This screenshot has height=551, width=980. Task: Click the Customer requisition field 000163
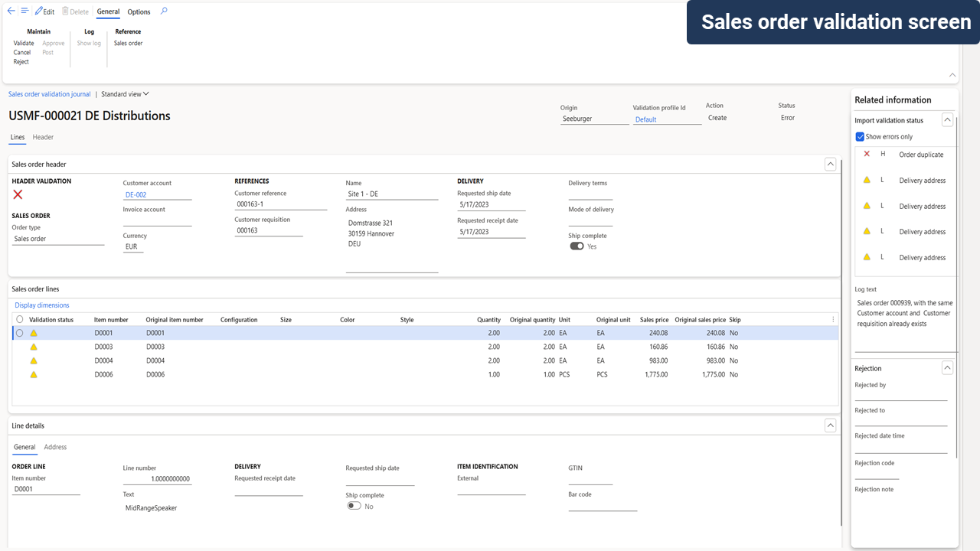pyautogui.click(x=269, y=230)
